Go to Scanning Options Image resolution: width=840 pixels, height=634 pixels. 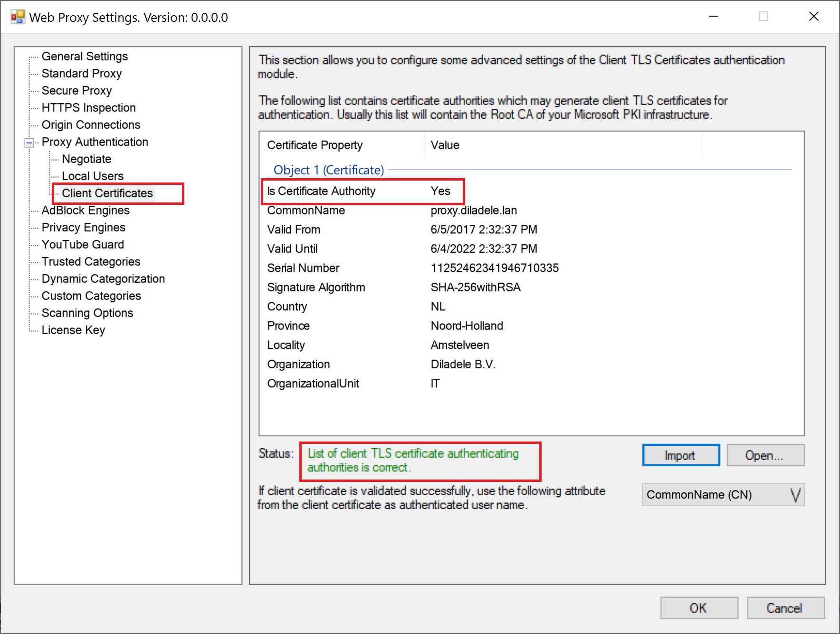[87, 313]
